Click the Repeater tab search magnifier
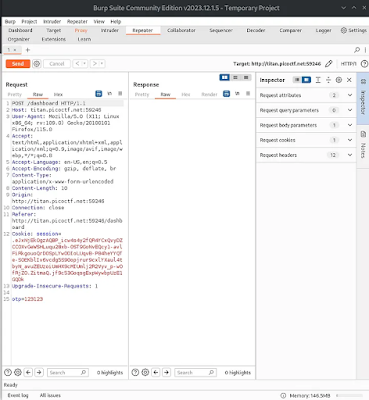Screen dimensions: 369x400 tap(357, 50)
